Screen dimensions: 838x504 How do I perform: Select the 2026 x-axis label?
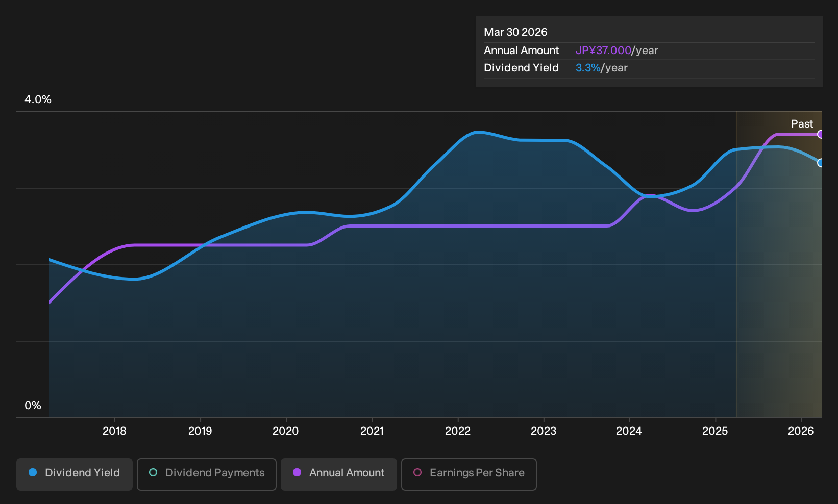pyautogui.click(x=801, y=431)
